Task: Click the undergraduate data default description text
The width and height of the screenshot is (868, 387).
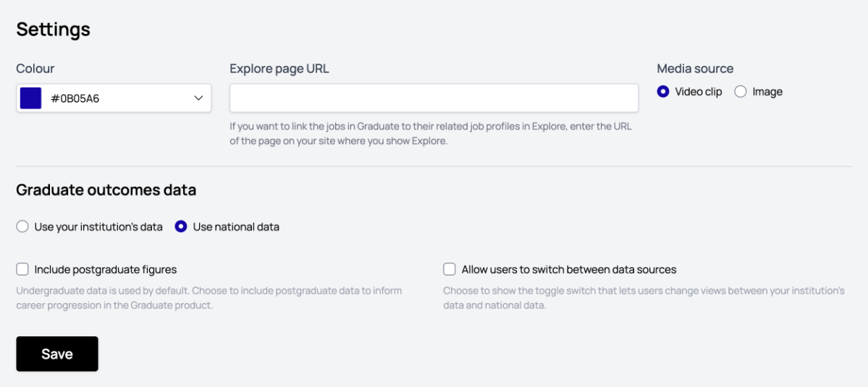Action: tap(208, 298)
